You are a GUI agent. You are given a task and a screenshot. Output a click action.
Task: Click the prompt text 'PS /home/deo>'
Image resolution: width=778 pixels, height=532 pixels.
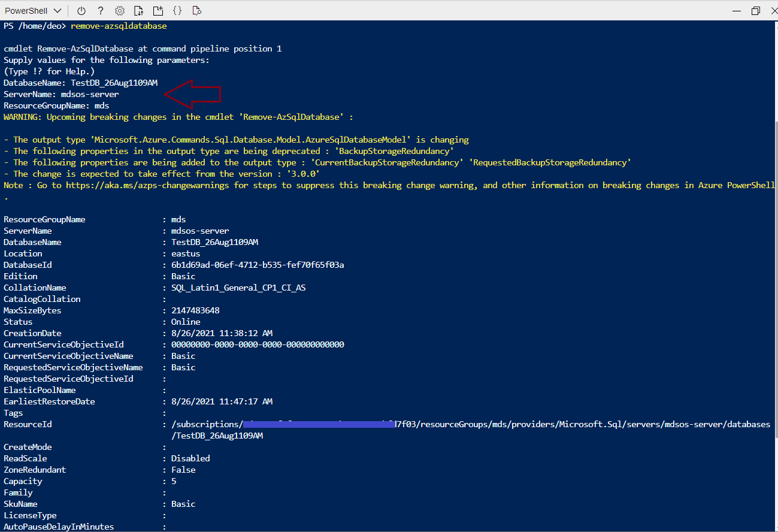35,26
